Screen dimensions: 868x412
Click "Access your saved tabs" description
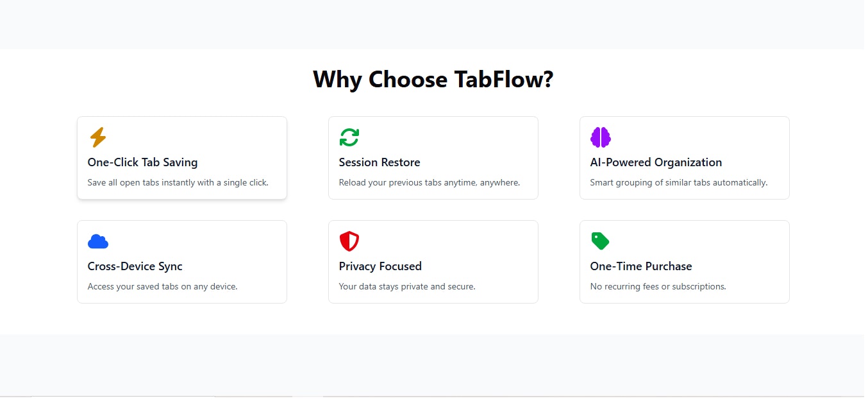[162, 286]
